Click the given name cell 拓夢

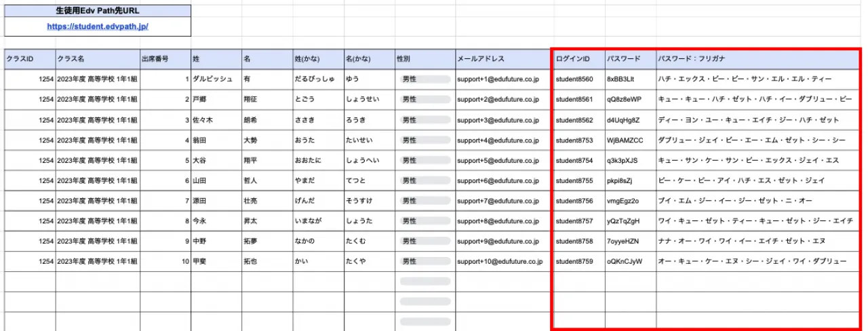(267, 241)
